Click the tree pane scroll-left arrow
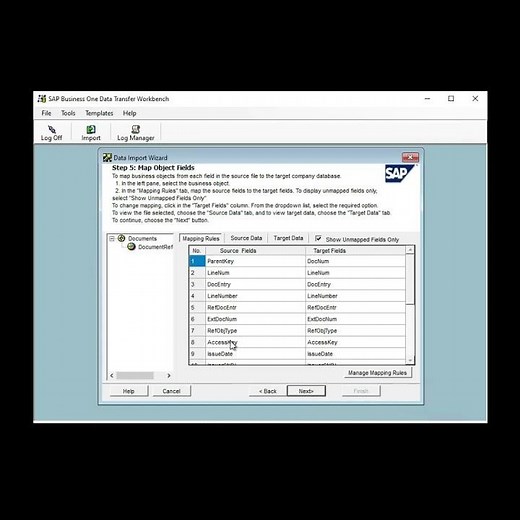 point(112,375)
